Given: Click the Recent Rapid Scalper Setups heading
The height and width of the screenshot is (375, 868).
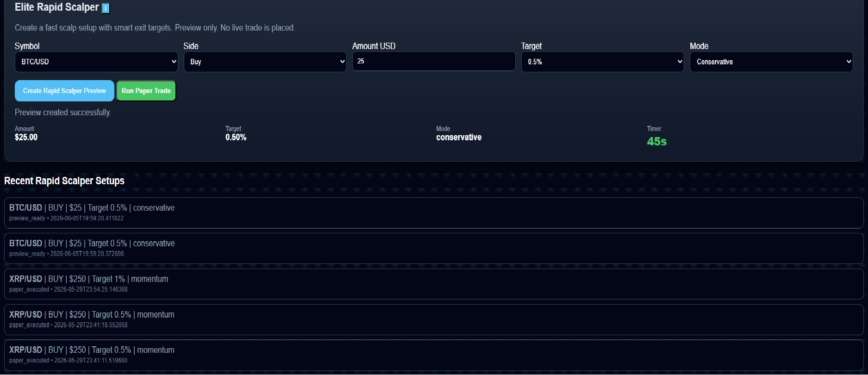Looking at the screenshot, I should click(64, 181).
